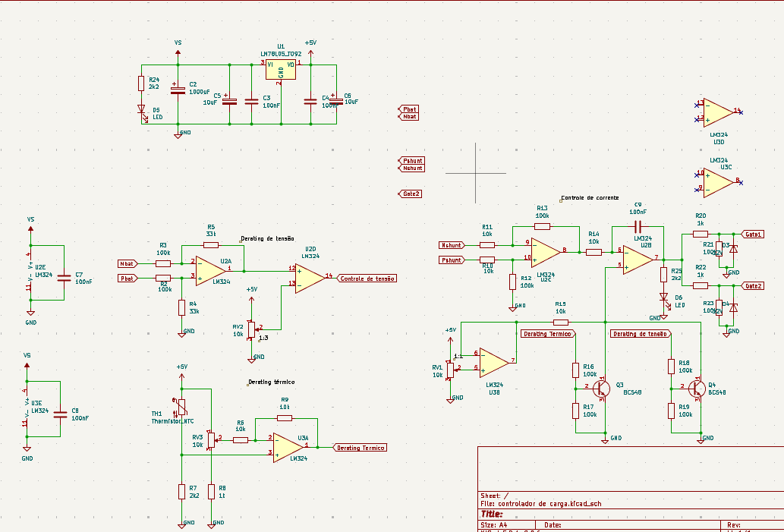784x532 pixels.
Task: Select the Pshunt label below Pbat and Nbat
Action: (411, 161)
